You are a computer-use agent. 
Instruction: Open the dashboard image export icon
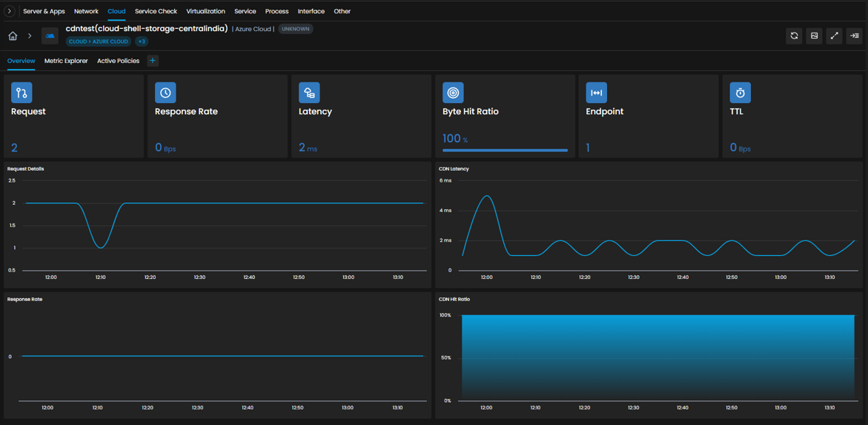(x=815, y=36)
